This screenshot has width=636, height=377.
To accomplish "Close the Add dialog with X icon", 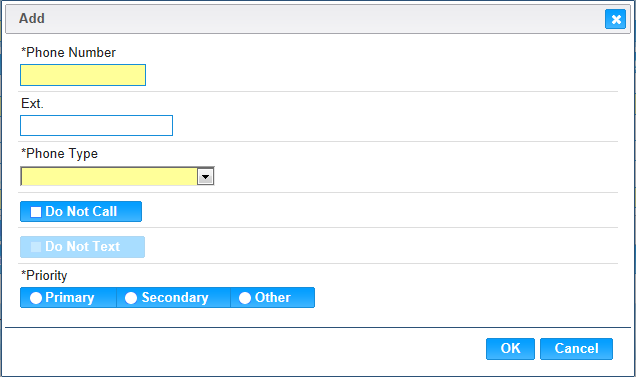I will pos(615,19).
